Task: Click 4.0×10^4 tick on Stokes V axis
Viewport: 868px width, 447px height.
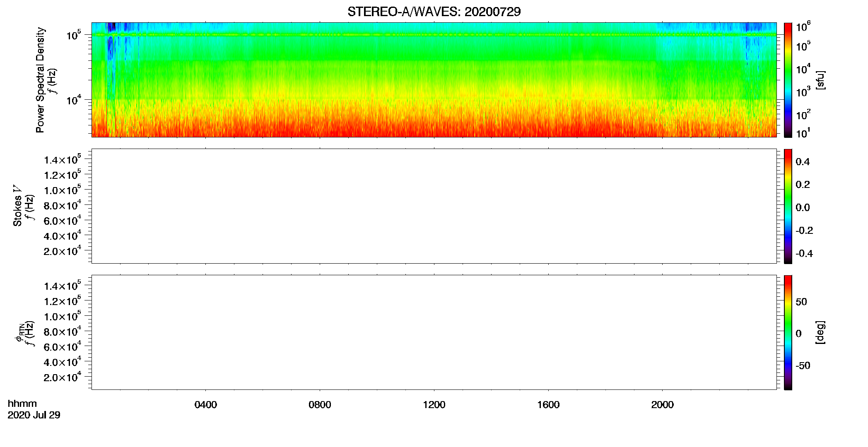Action: point(63,236)
